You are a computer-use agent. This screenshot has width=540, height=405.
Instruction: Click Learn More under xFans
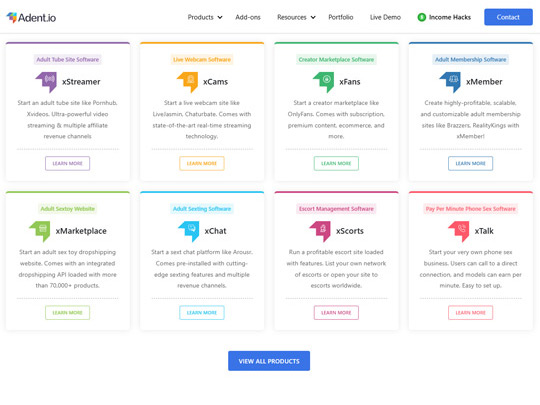336,164
